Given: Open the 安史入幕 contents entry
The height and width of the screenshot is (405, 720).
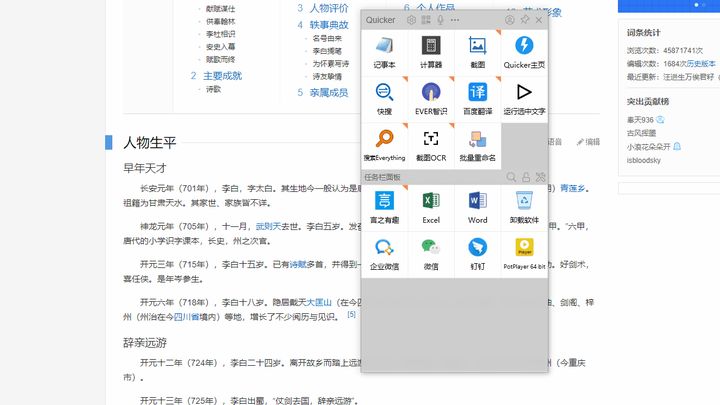Looking at the screenshot, I should point(220,46).
